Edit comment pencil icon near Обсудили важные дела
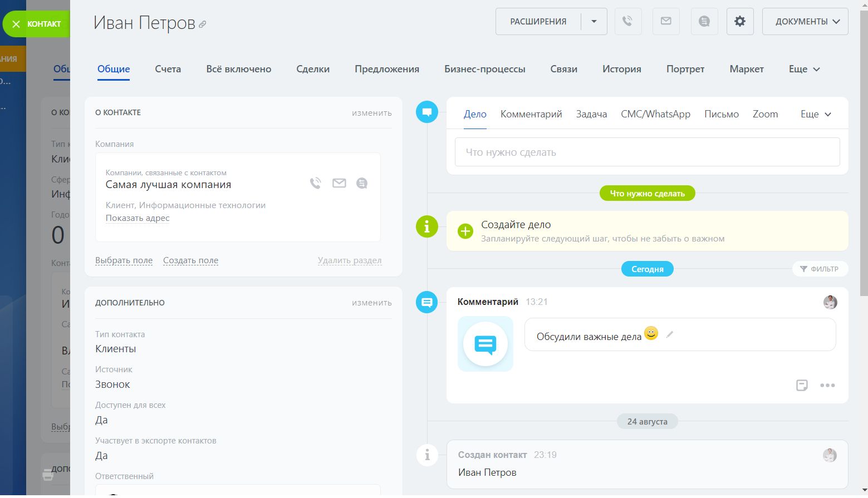 pyautogui.click(x=670, y=334)
